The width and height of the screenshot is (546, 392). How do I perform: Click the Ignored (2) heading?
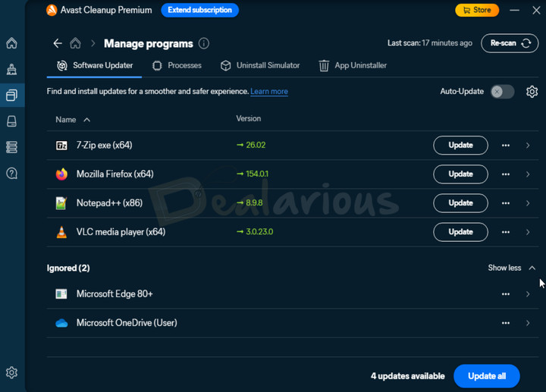[68, 268]
